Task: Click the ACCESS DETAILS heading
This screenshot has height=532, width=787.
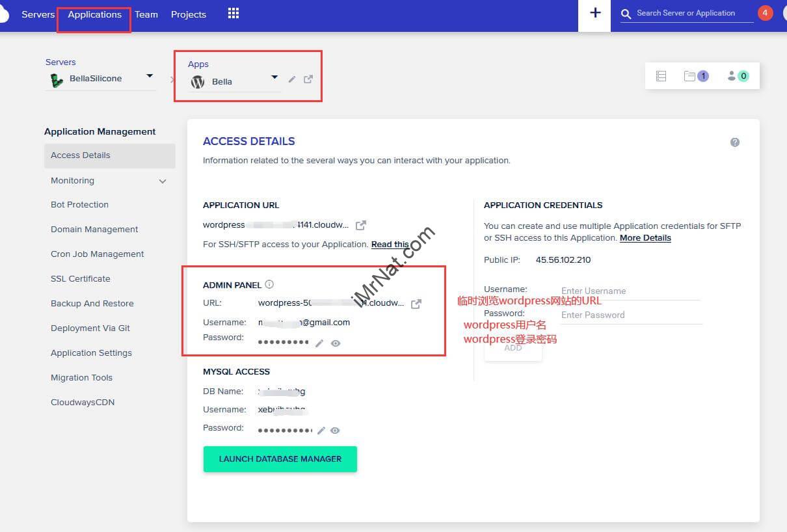Action: pyautogui.click(x=249, y=142)
